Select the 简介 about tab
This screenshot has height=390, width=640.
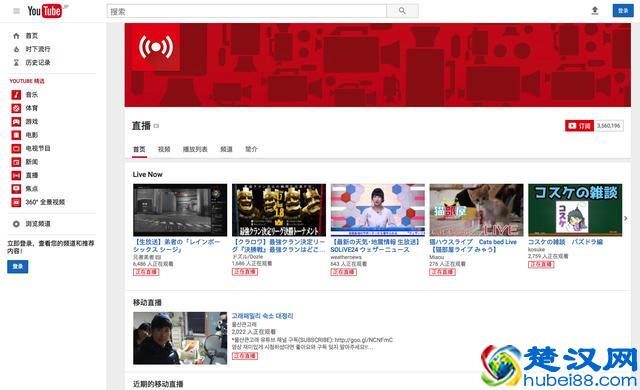pos(251,149)
